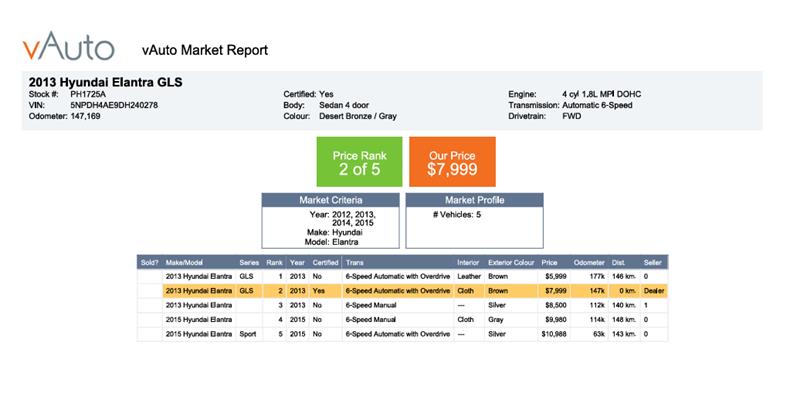Sort by Year column header

point(297,263)
